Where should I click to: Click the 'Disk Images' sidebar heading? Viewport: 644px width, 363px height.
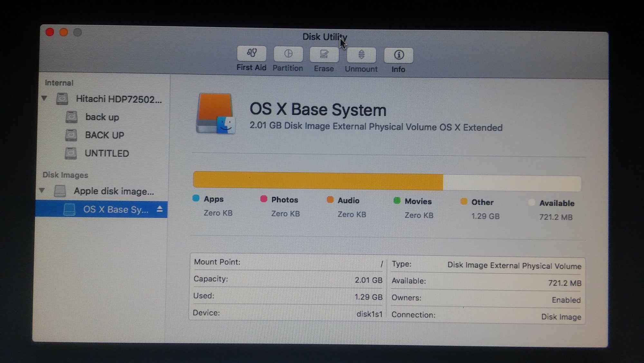coord(65,175)
